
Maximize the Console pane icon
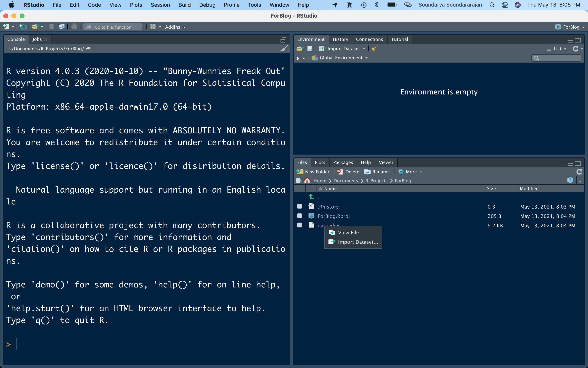[x=283, y=40]
